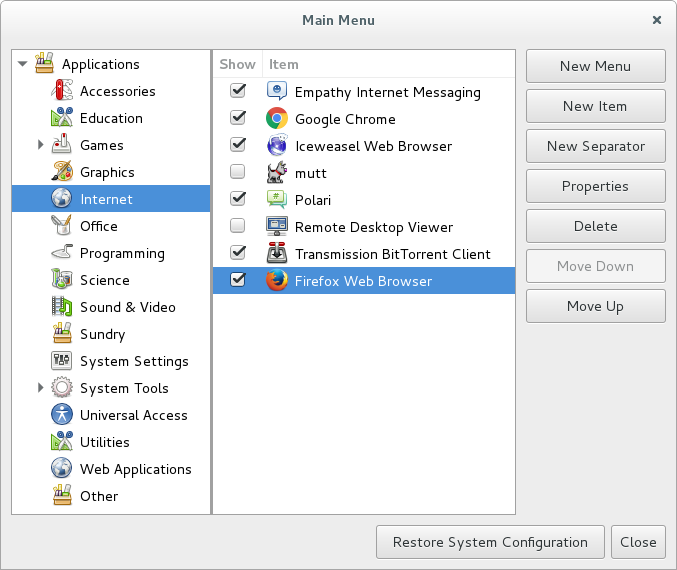Expand the System Tools category arrow
Screen dimensions: 677x570
click(41, 388)
